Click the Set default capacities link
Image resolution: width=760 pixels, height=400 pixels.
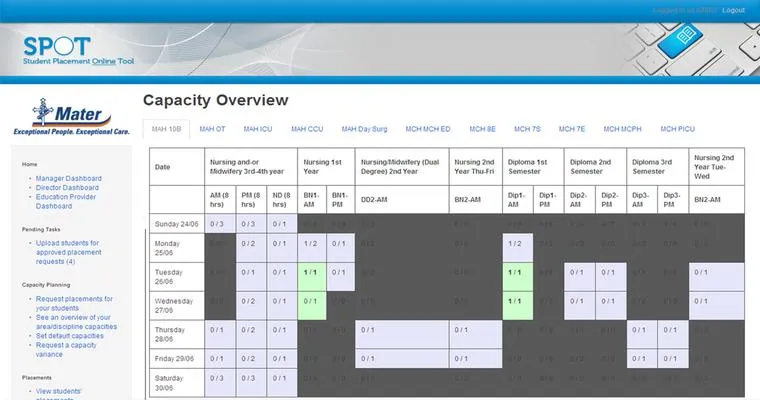70,336
